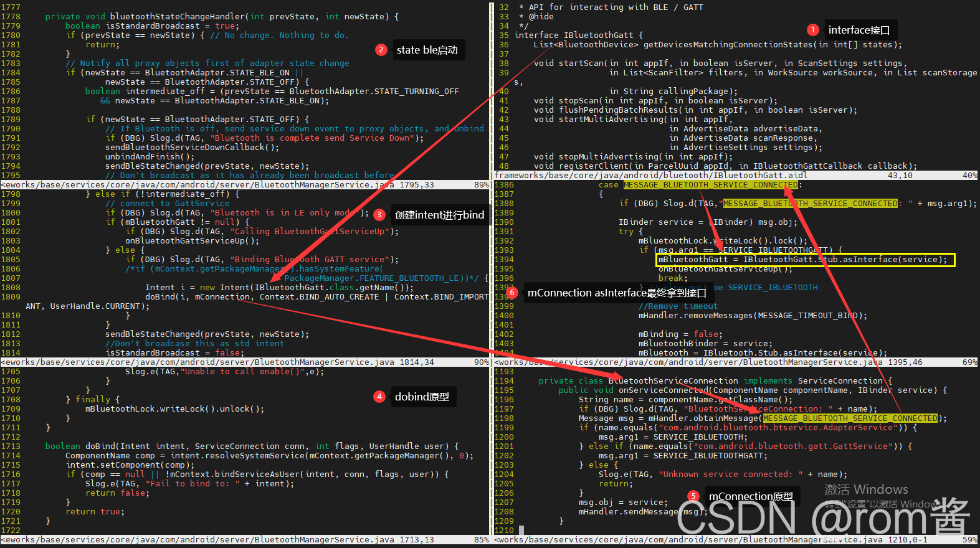
Task: Click 'boolean isStandardBroadcast = true;' line
Action: (152, 26)
